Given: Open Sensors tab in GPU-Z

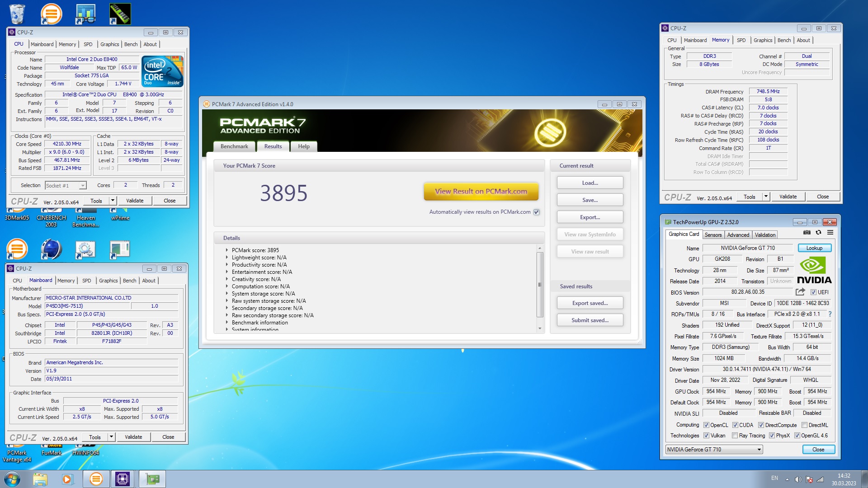Looking at the screenshot, I should point(713,235).
